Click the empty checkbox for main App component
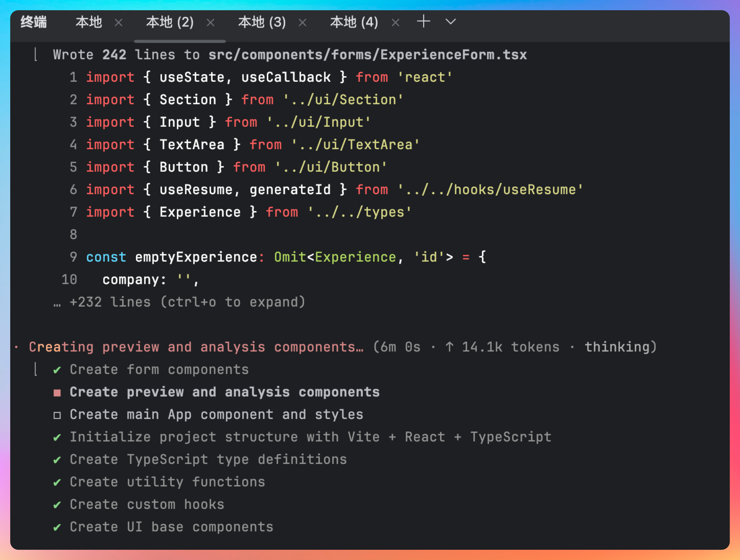This screenshot has width=740, height=560. coord(57,415)
